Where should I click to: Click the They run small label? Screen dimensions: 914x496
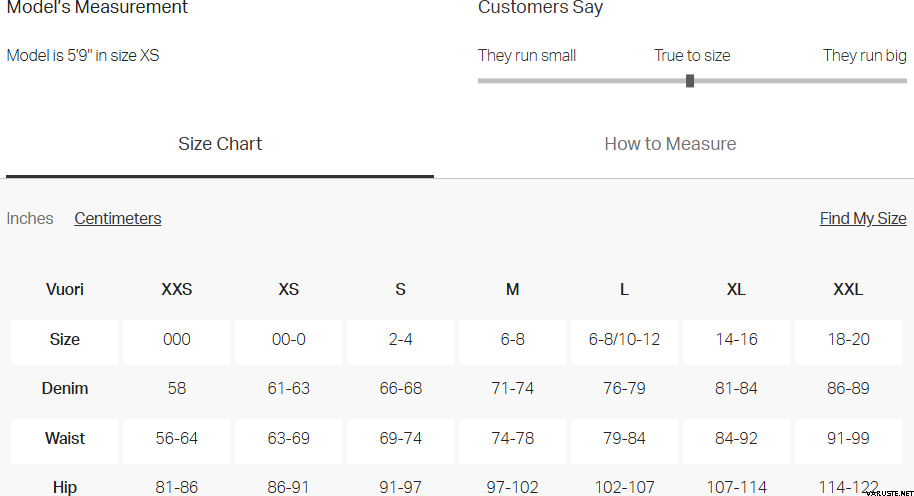(x=527, y=55)
